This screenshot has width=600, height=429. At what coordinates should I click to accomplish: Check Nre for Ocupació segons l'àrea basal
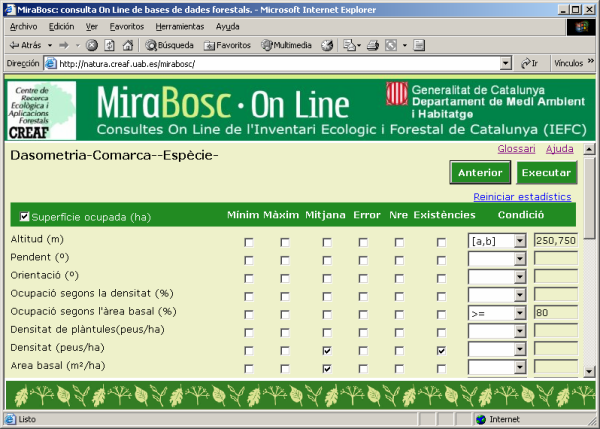tap(399, 314)
